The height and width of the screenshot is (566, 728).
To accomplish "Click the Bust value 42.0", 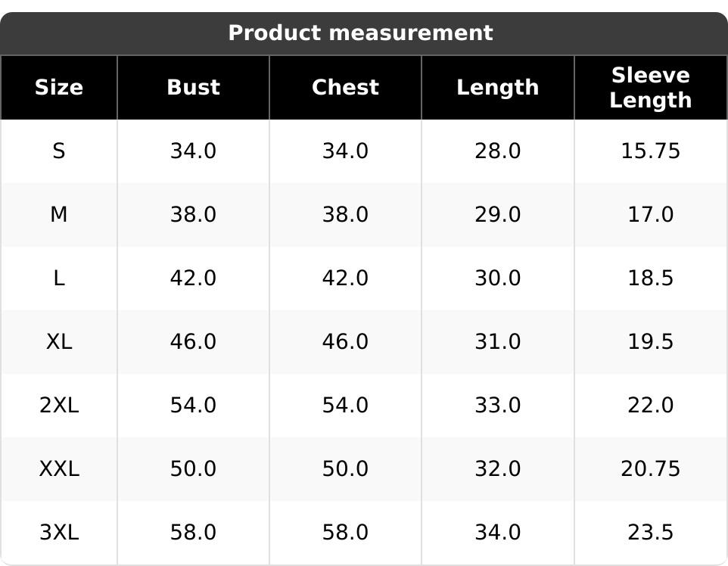I will pos(193,278).
